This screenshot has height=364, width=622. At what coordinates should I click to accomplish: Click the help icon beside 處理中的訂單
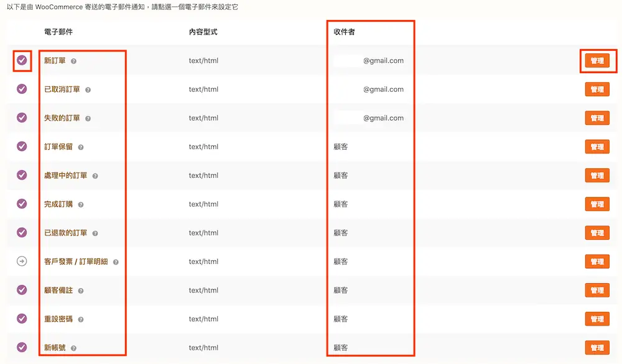pos(95,176)
